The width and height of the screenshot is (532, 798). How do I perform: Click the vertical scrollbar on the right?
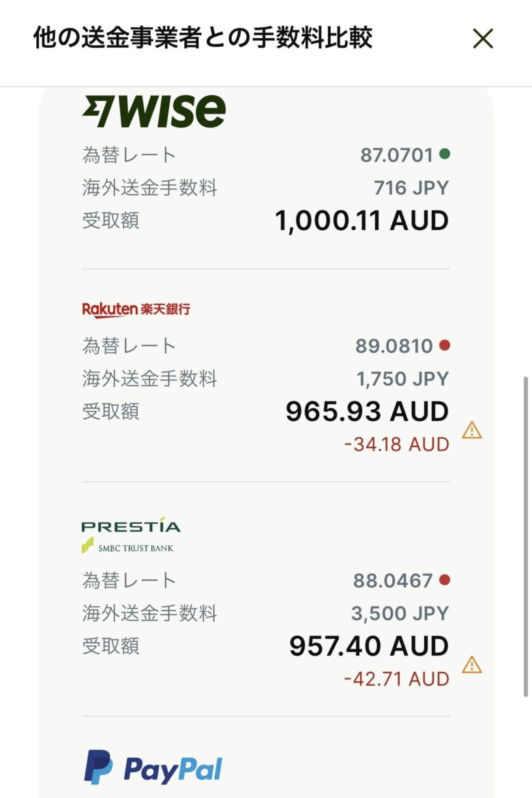[525, 537]
